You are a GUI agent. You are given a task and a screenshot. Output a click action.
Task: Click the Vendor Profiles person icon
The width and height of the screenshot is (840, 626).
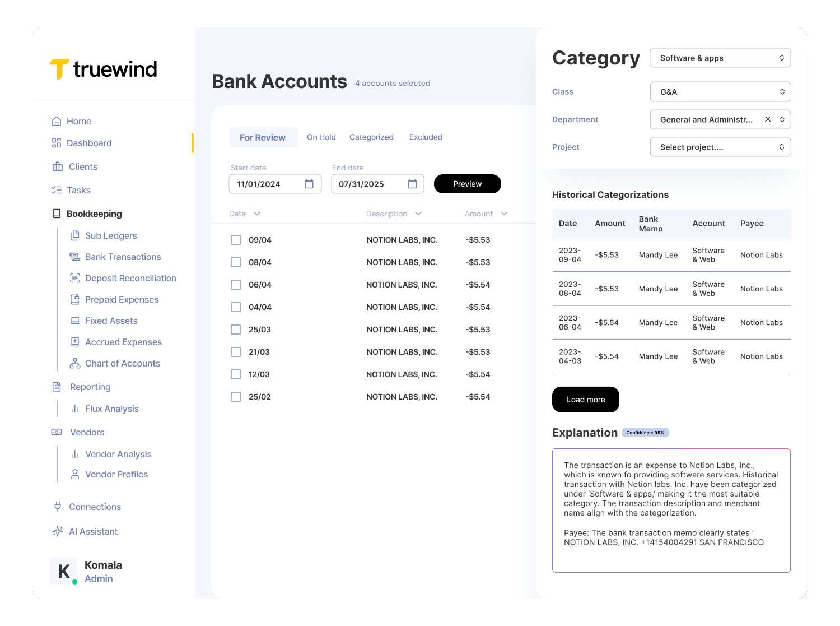[x=74, y=474]
